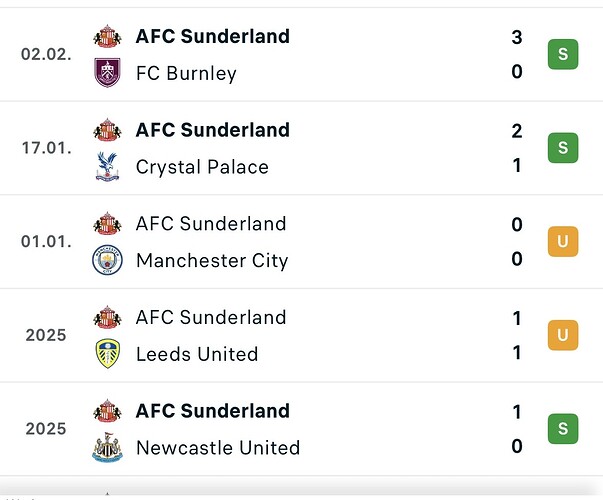
Task: Click green S badge for the Newcastle United match
Action: point(563,429)
